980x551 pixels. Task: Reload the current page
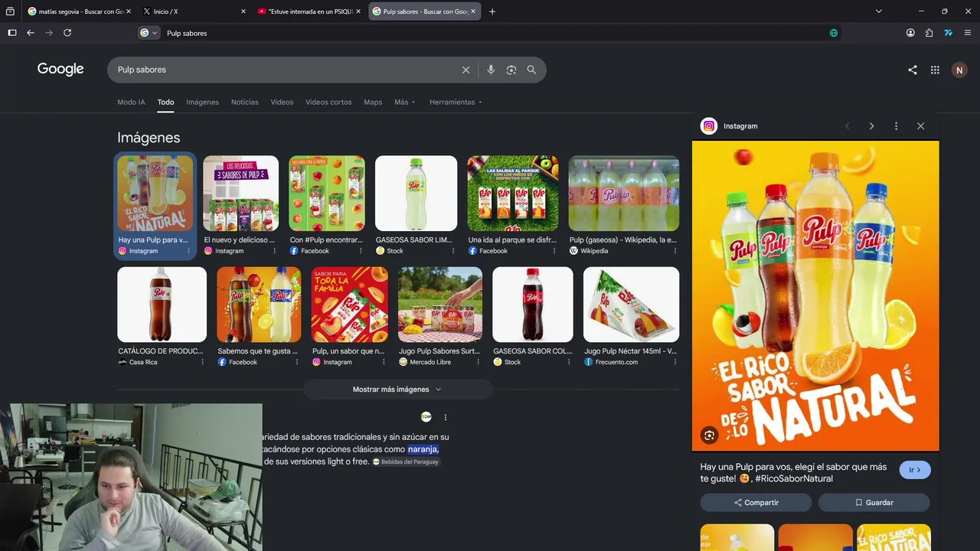pyautogui.click(x=67, y=33)
